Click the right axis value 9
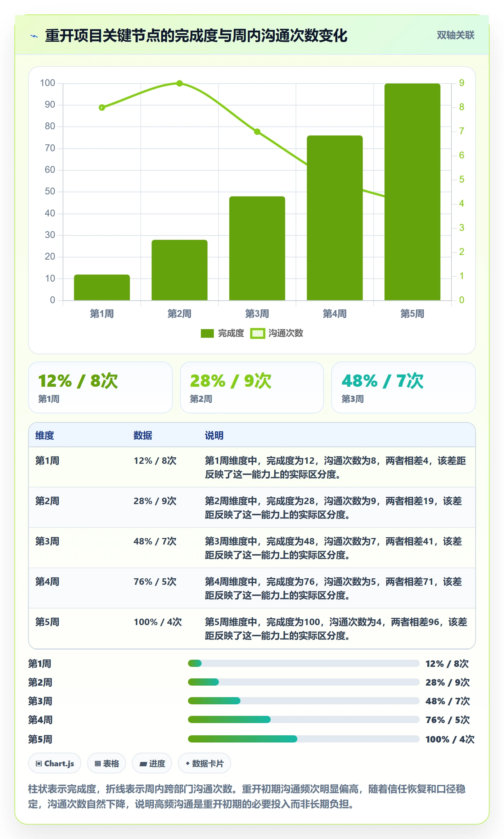This screenshot has width=504, height=839. point(462,83)
